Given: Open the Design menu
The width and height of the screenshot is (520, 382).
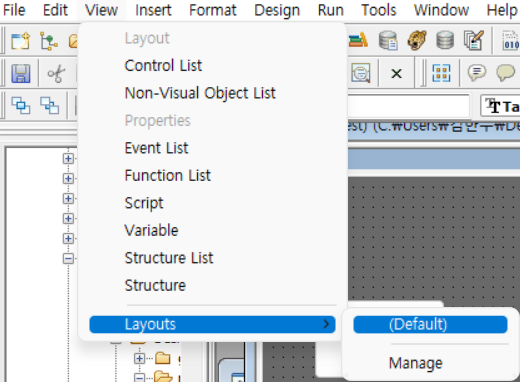Looking at the screenshot, I should pos(277,10).
